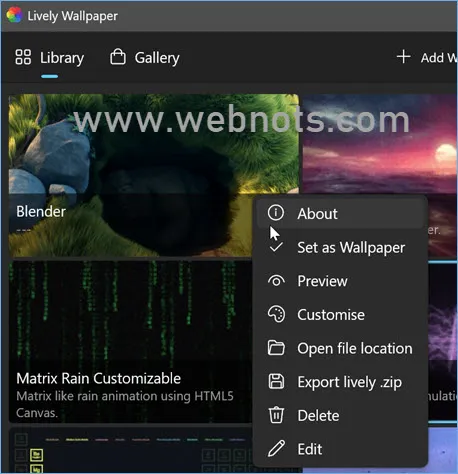458x474 pixels.
Task: Select Matrix Rain Customizable wallpaper tile
Action: [x=130, y=342]
